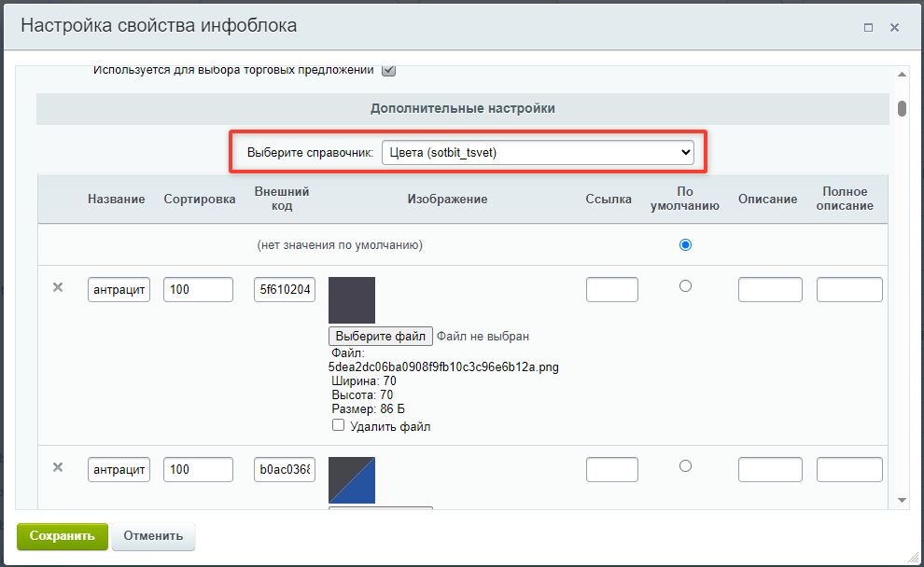Click the file name 5dea2dc06ba0908f9fb10c3c96e6b12a.png
The height and width of the screenshot is (567, 924).
(x=443, y=366)
